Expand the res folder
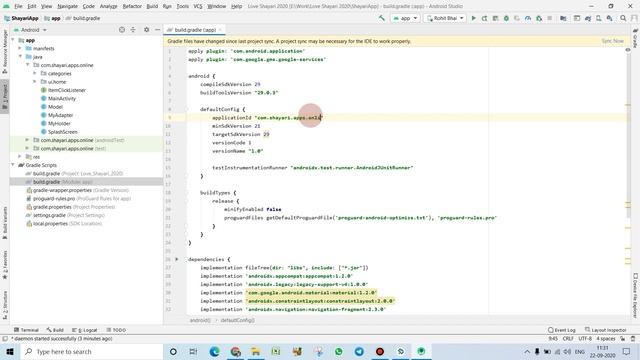640x360 pixels. [20, 157]
